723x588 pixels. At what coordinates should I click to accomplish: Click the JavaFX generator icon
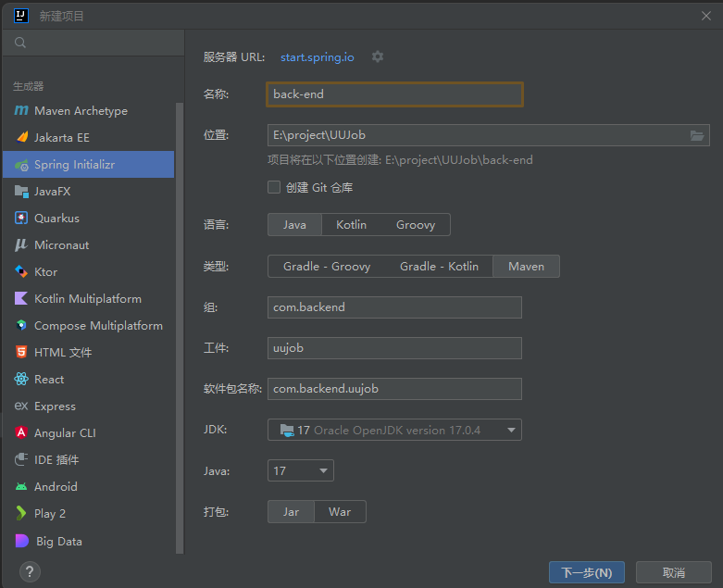click(x=20, y=192)
